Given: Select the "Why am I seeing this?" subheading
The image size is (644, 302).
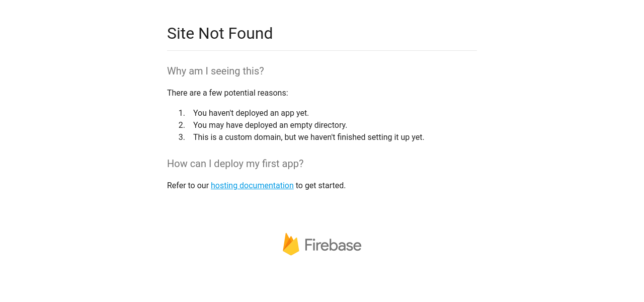Looking at the screenshot, I should (x=215, y=71).
